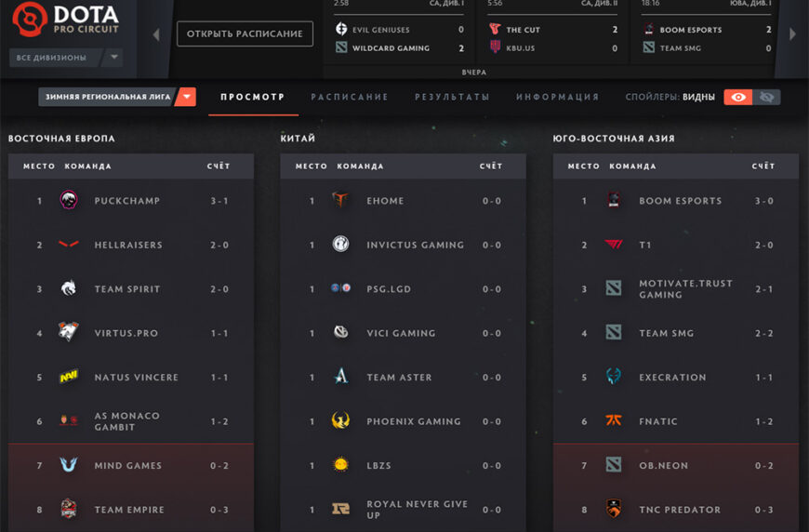Image resolution: width=809 pixels, height=532 pixels.
Task: Click the Счёт column header for Eastern Europe
Action: pos(219,166)
